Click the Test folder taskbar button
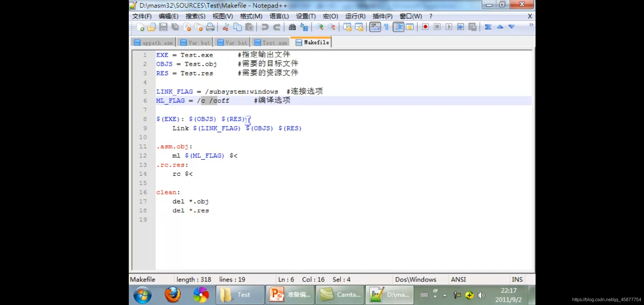Screen dimensions: 644x305 [240, 295]
